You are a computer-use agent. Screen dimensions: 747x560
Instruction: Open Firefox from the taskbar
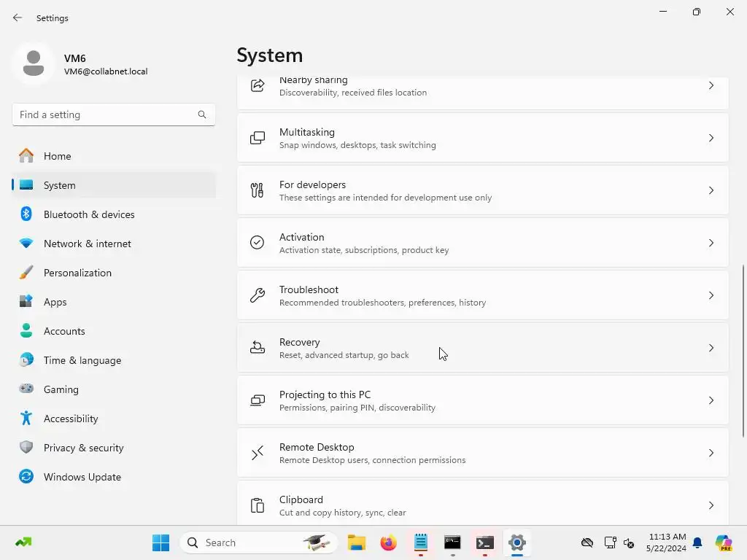388,542
